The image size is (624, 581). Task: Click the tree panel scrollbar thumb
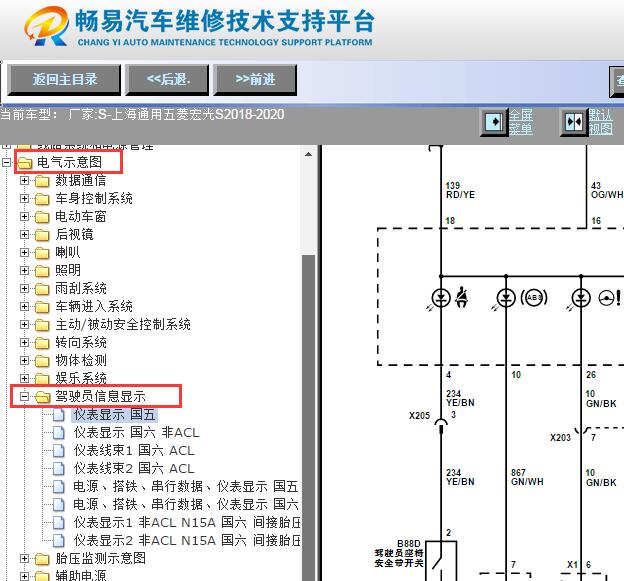(308, 417)
